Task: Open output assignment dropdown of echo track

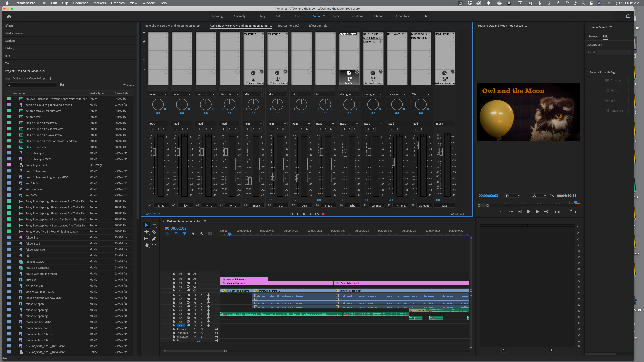Action: coord(349,94)
